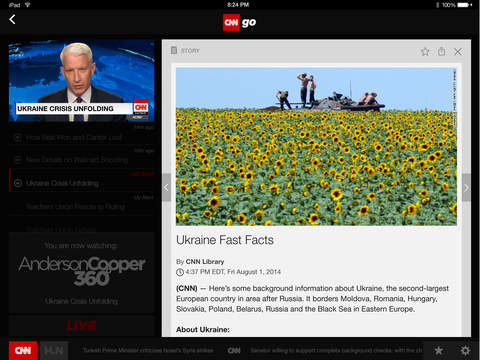Tap the AndersonCooper 360 show title
Viewport: 480px width, 360px height.
point(82,270)
